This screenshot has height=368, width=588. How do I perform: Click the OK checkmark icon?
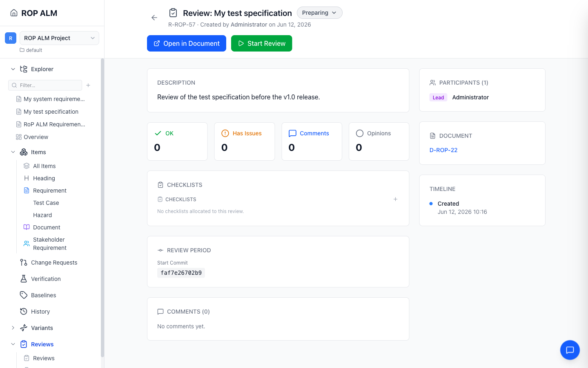pyautogui.click(x=158, y=133)
